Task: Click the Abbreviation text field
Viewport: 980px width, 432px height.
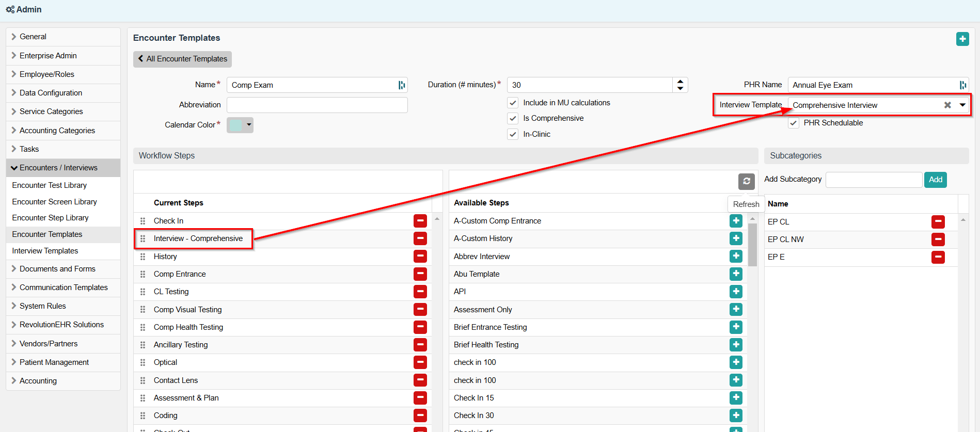Action: (x=317, y=105)
